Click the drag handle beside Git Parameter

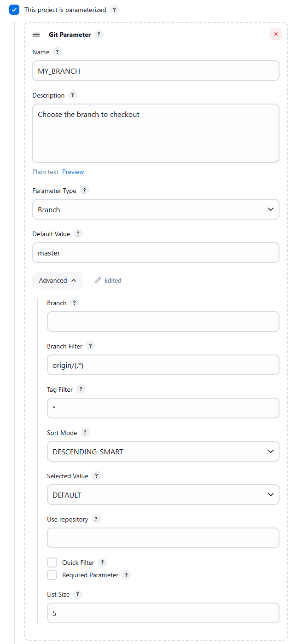pos(36,35)
